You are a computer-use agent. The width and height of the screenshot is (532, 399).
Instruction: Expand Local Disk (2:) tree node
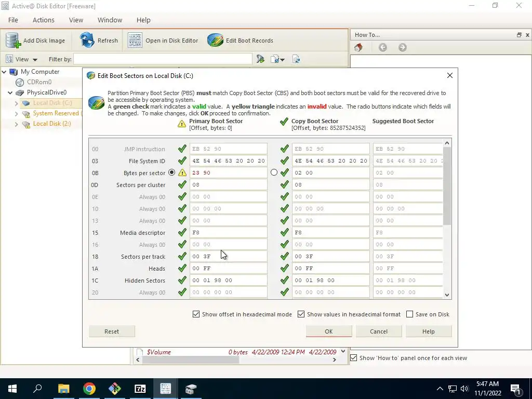pyautogui.click(x=16, y=124)
